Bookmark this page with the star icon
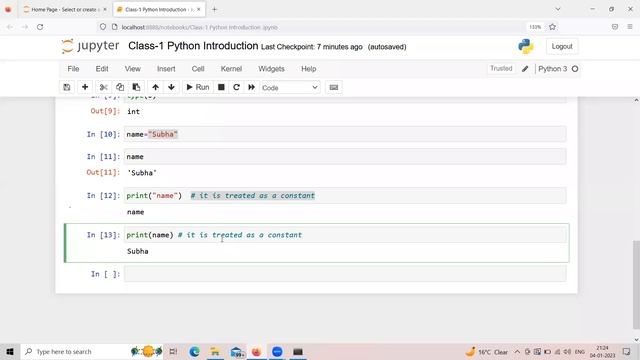The height and width of the screenshot is (360, 640). pyautogui.click(x=552, y=27)
